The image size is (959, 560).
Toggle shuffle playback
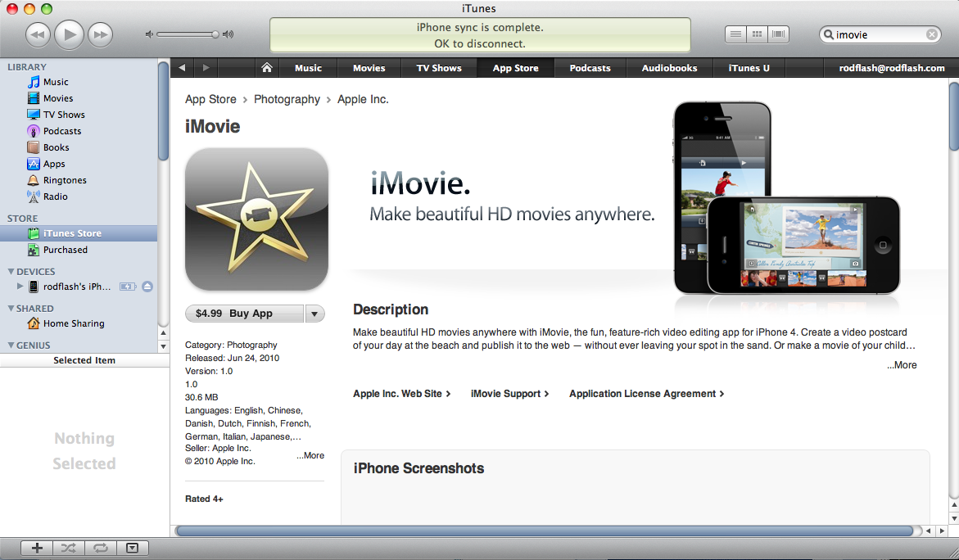69,548
